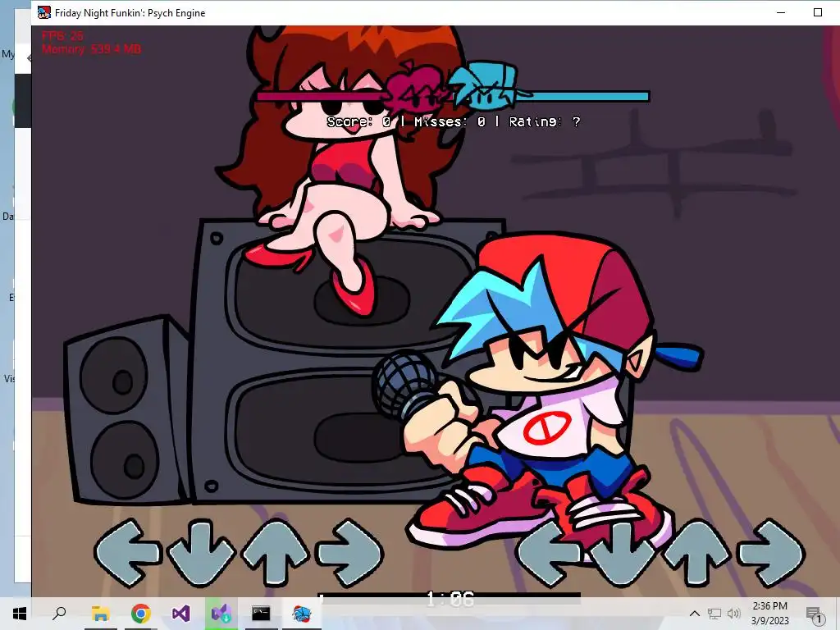The image size is (840, 630).
Task: Click the Memory usage counter text
Action: [x=92, y=49]
